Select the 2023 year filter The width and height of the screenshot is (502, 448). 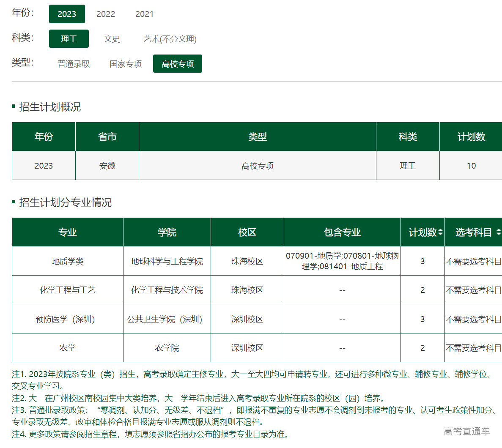coord(67,14)
